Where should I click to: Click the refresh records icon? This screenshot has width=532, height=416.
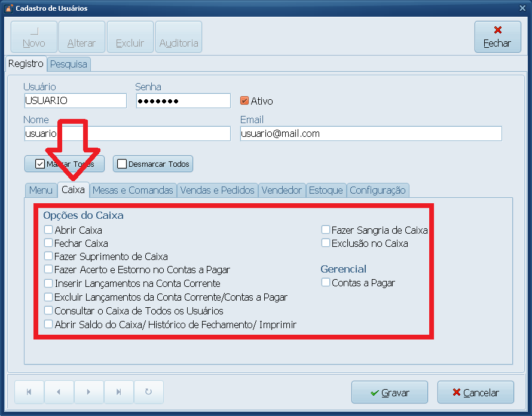coord(148,392)
